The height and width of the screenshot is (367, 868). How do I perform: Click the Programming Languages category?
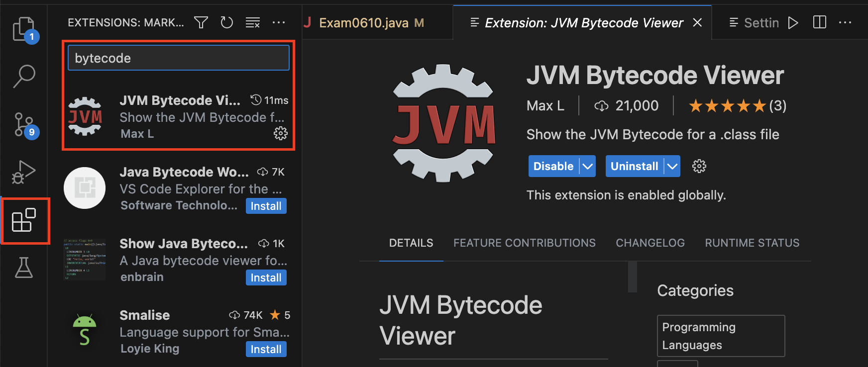click(721, 336)
